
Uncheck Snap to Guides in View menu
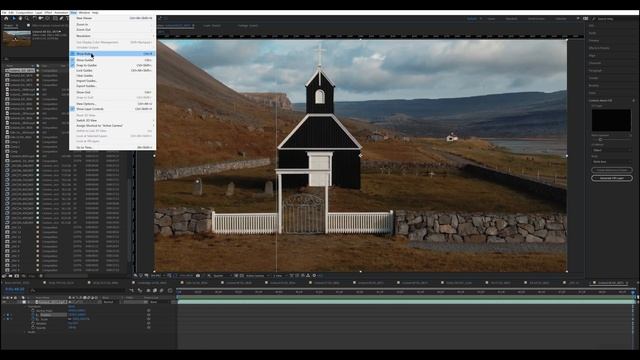pyautogui.click(x=112, y=65)
